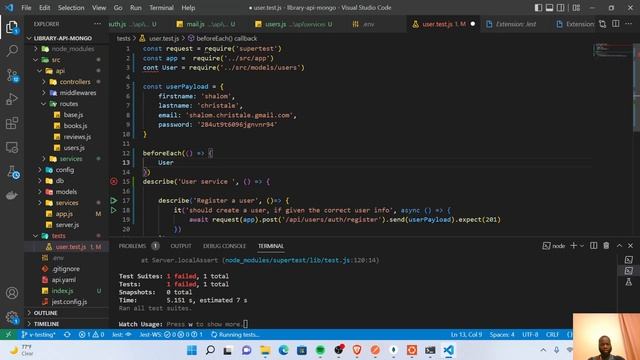Toggle primary side bar visibility
This screenshot has width=640, height=360.
[x=538, y=8]
